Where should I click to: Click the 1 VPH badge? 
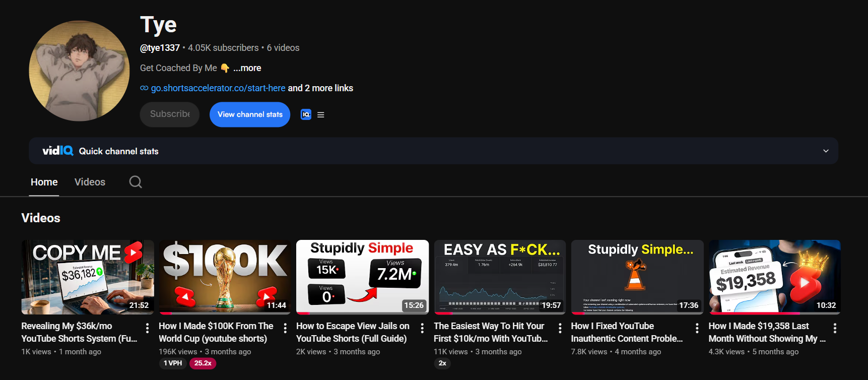click(173, 363)
